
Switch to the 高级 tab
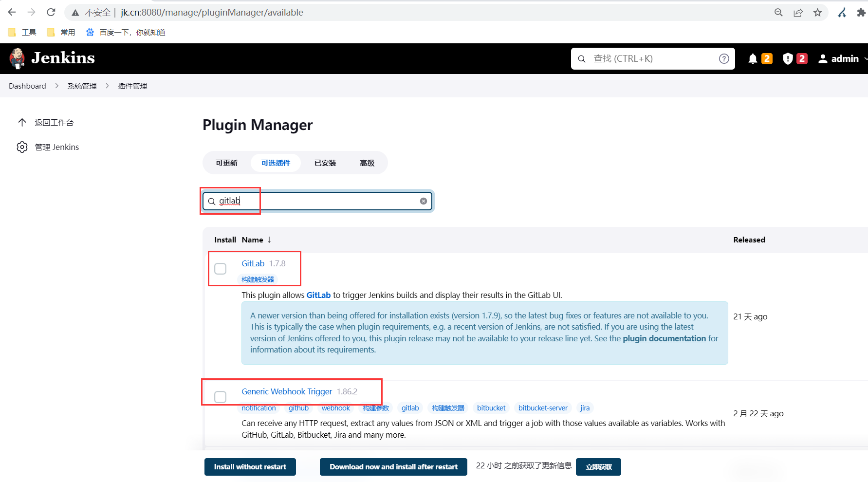[367, 163]
